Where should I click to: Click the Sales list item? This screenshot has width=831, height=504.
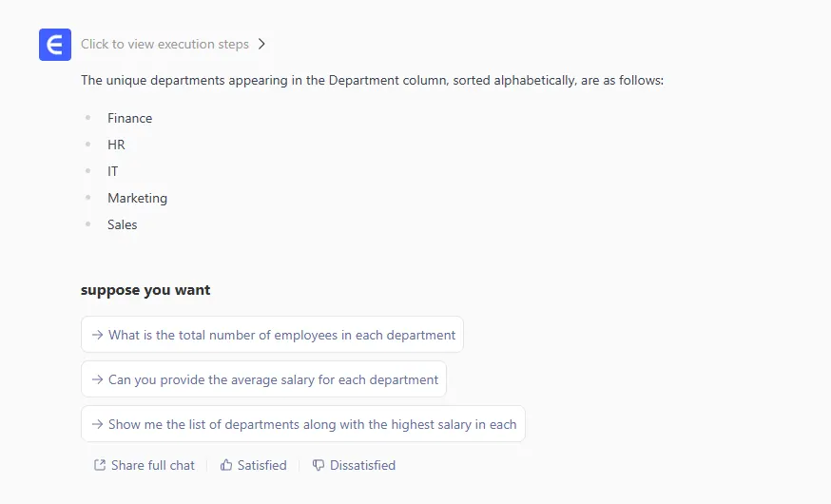(122, 225)
